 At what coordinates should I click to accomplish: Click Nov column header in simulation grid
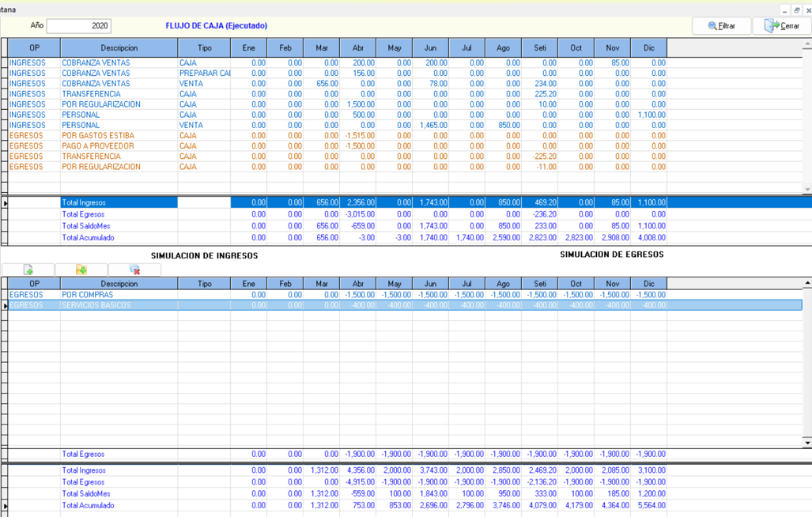613,284
